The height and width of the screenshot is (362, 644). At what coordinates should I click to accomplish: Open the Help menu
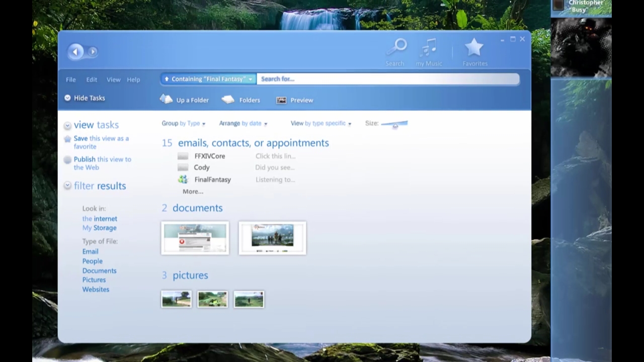(x=133, y=79)
